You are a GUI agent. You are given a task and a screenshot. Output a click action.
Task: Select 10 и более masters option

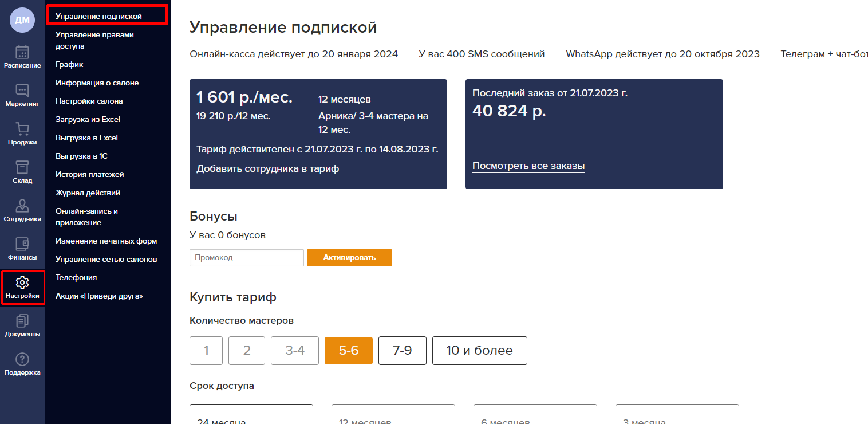pyautogui.click(x=480, y=351)
